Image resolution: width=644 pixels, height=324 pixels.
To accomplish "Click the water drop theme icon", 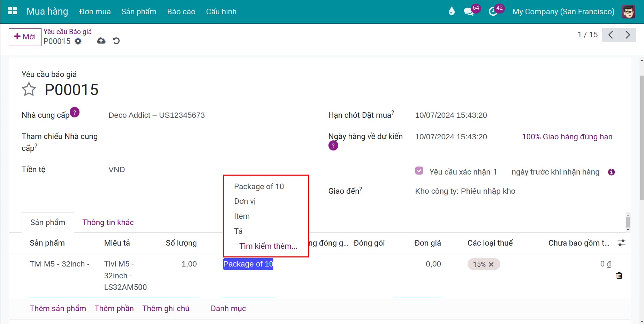I will (452, 11).
